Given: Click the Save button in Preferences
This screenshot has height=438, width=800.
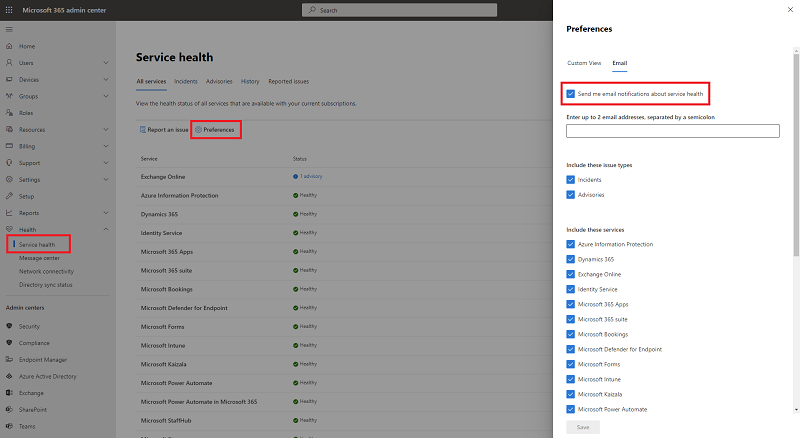Looking at the screenshot, I should point(583,427).
